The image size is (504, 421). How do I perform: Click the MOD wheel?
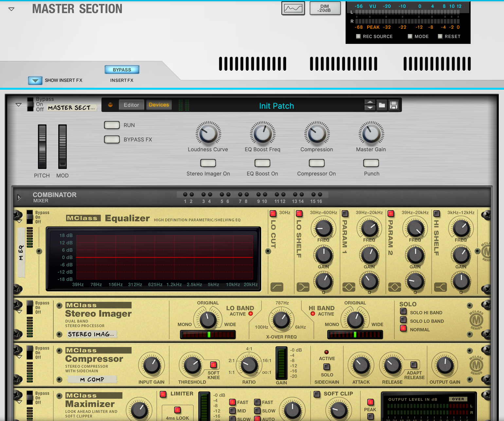pos(63,147)
